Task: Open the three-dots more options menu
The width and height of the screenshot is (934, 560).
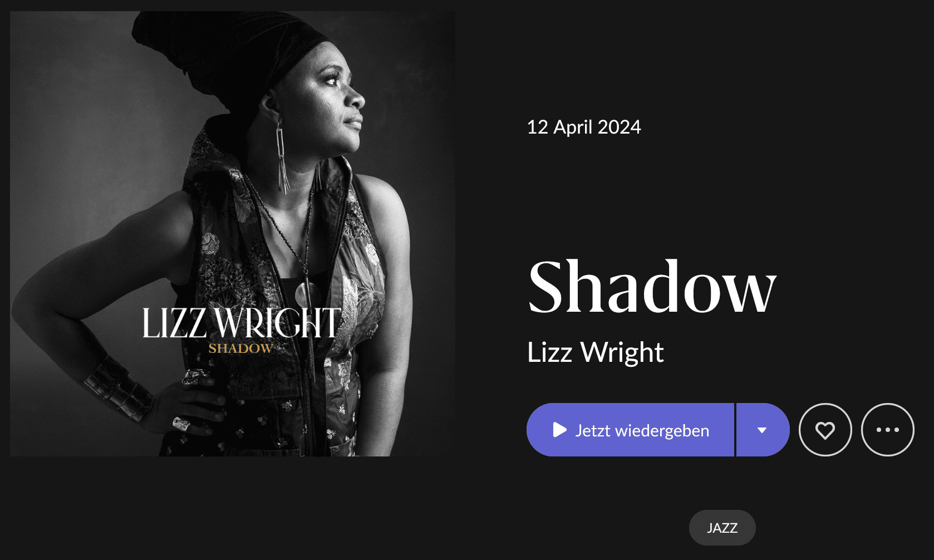Action: point(887,430)
